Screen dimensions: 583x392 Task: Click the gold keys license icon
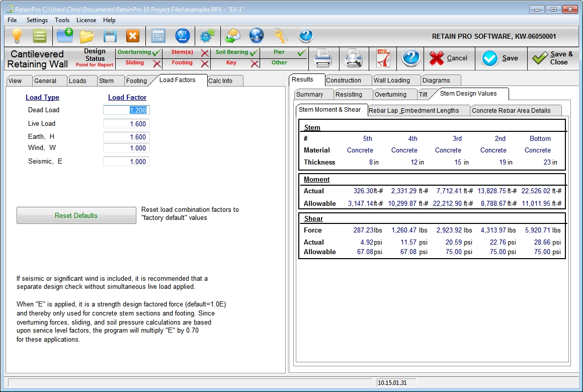[x=281, y=36]
